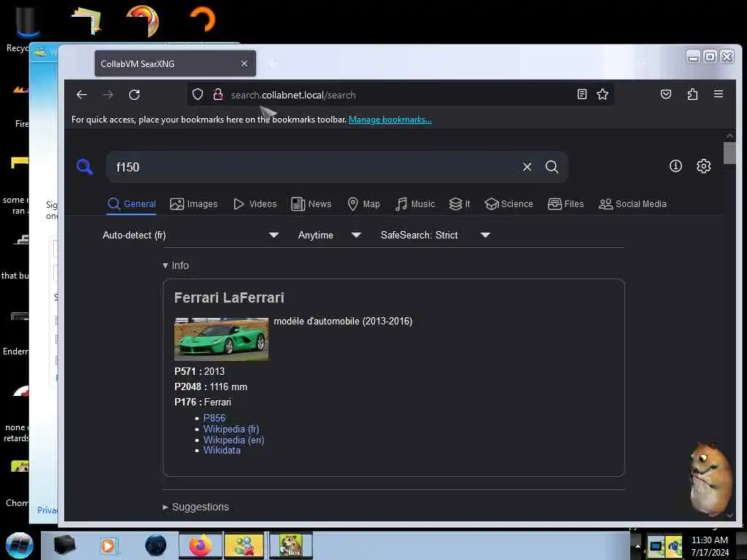Switch to the Music tab
Screen dimensions: 747x560
(x=415, y=204)
